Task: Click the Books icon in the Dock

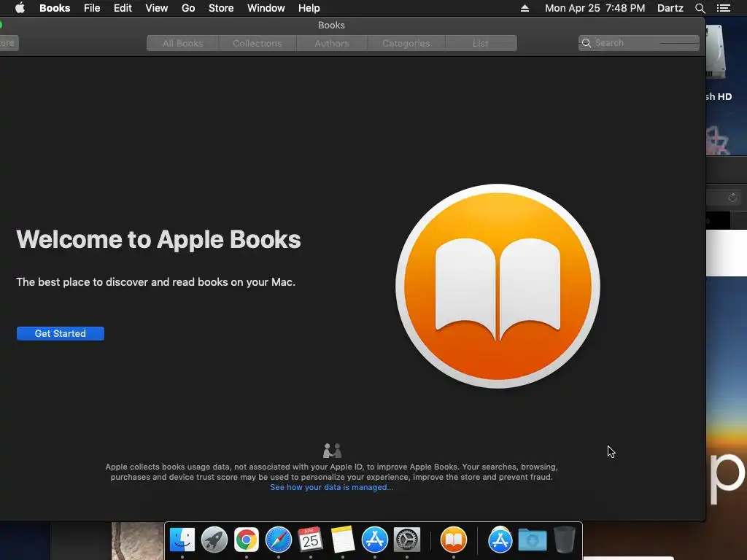Action: pos(454,540)
